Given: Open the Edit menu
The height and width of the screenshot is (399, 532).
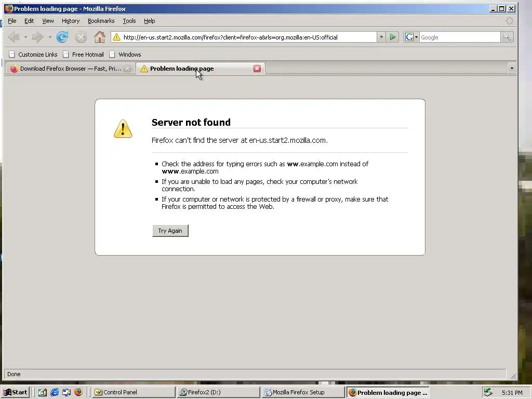Looking at the screenshot, I should pyautogui.click(x=29, y=21).
